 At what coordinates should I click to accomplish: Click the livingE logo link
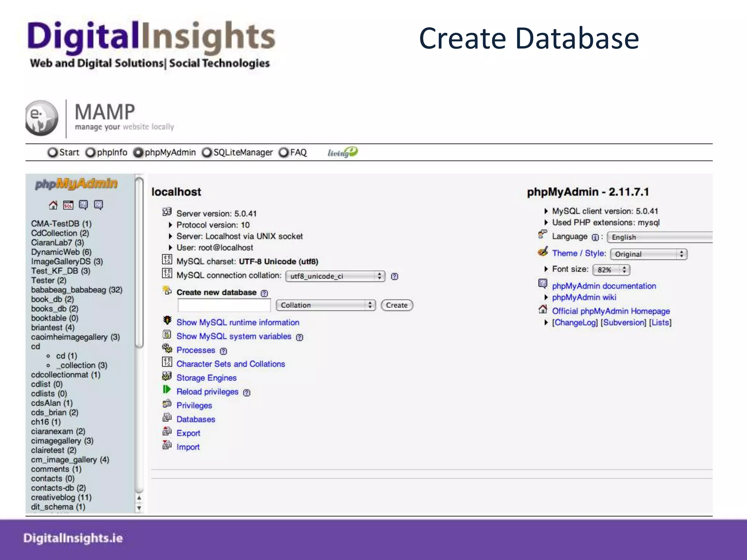point(342,152)
